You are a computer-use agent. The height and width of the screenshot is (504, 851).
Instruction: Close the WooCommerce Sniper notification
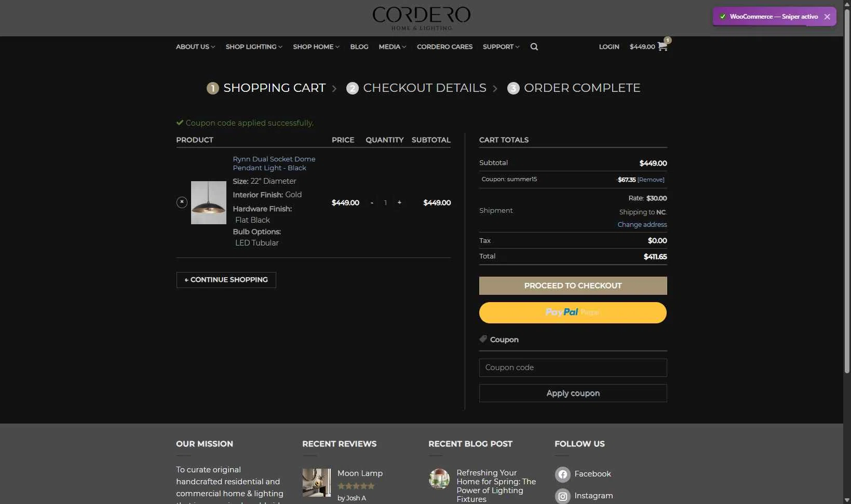(827, 17)
